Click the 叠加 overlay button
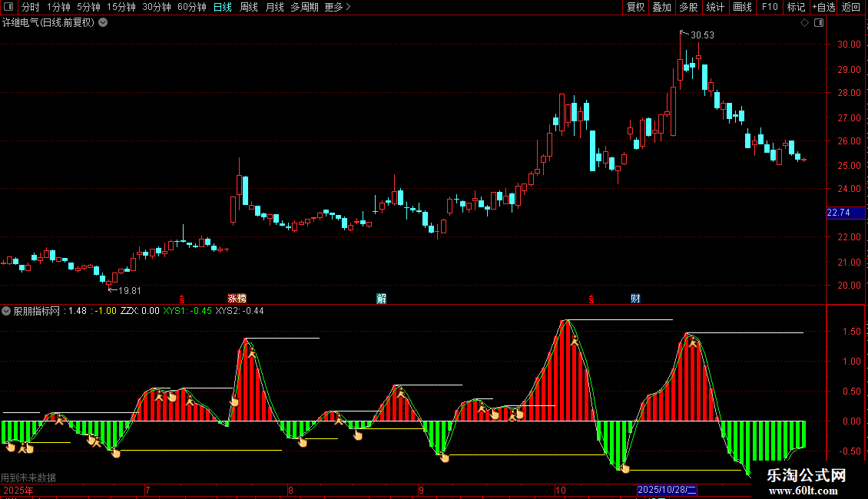Viewport: 868px width, 499px height. [x=661, y=7]
